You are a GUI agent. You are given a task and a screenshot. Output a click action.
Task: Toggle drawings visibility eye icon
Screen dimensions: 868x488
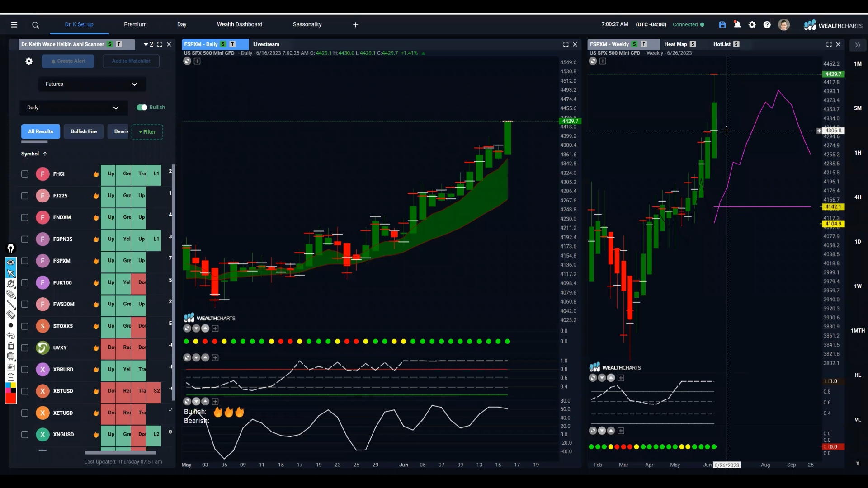pyautogui.click(x=11, y=262)
